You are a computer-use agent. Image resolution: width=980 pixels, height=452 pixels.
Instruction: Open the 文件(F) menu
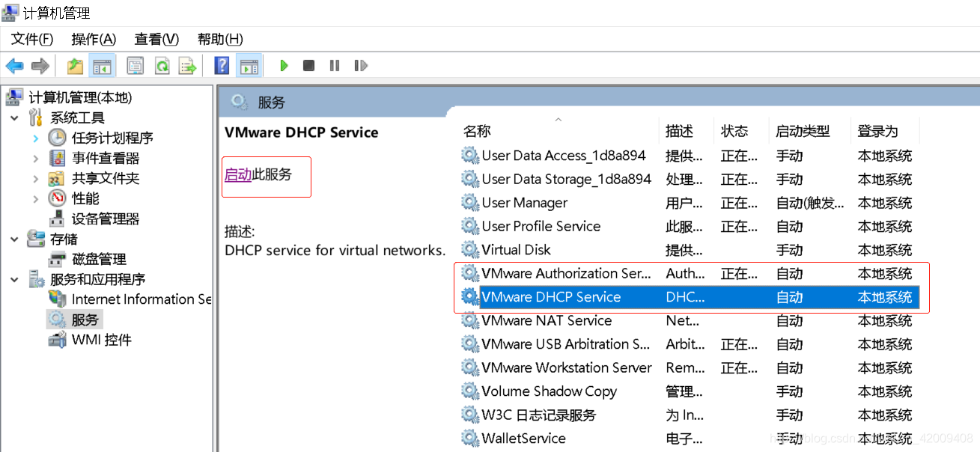(32, 39)
